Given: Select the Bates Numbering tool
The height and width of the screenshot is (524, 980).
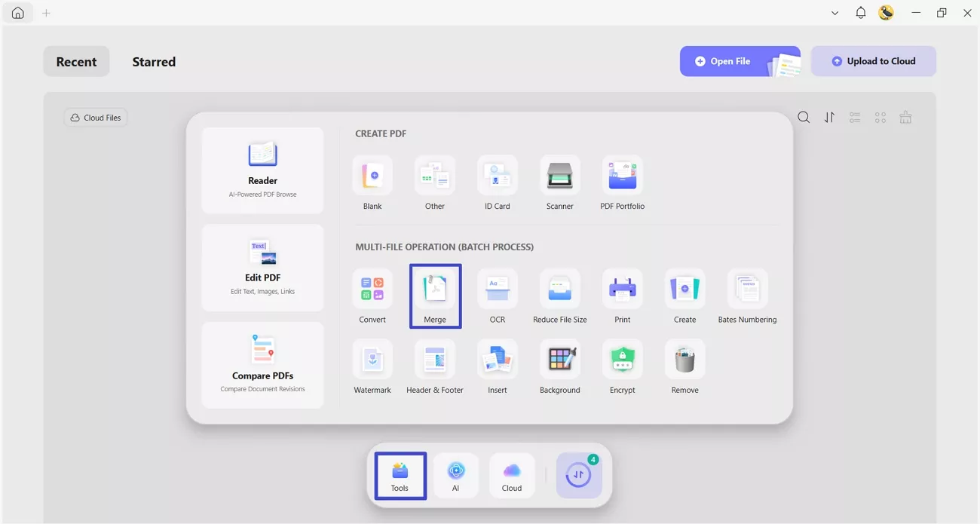Looking at the screenshot, I should click(747, 296).
